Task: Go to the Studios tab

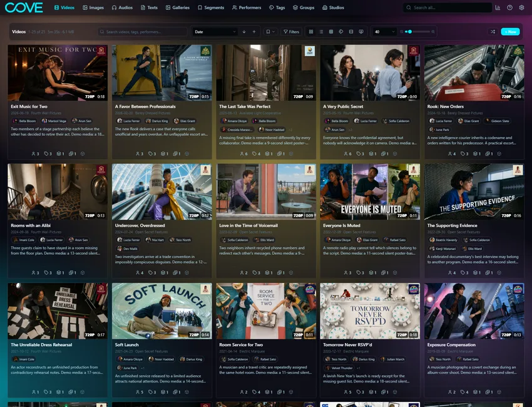Action: [x=333, y=8]
